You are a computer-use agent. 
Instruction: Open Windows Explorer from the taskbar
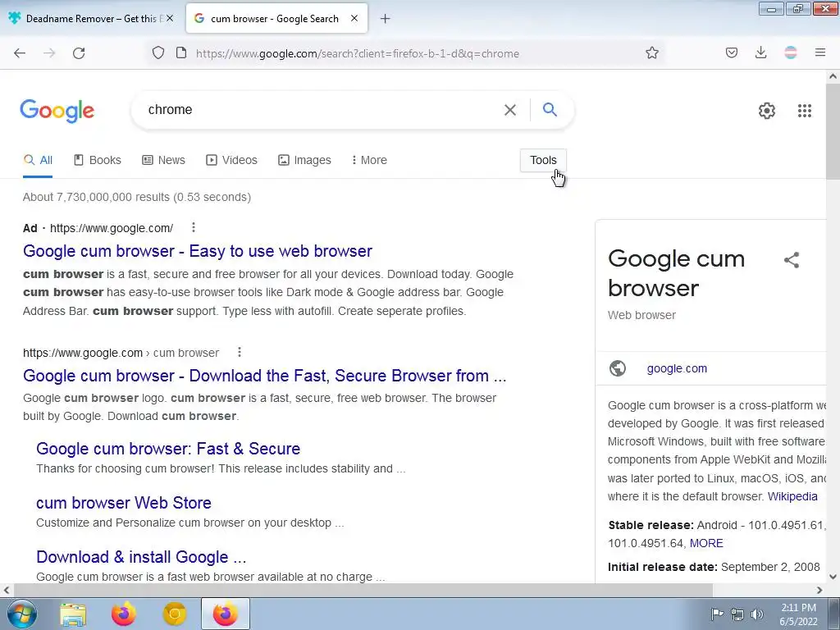tap(73, 614)
